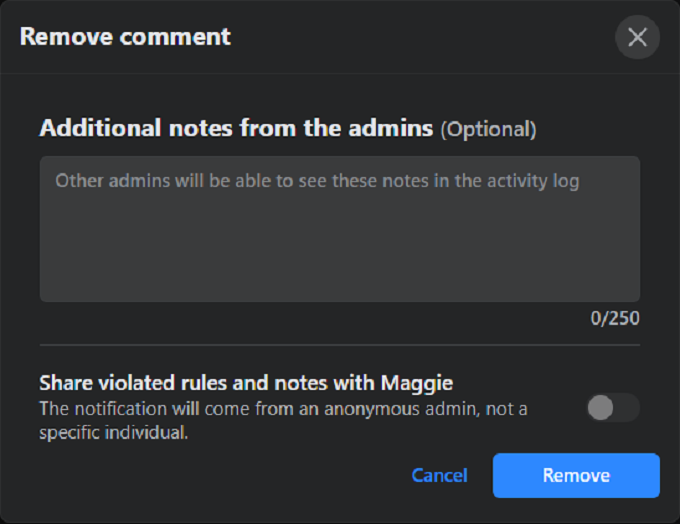Focus the additional admin notes text box
Viewport: 680px width, 524px height.
tap(339, 228)
